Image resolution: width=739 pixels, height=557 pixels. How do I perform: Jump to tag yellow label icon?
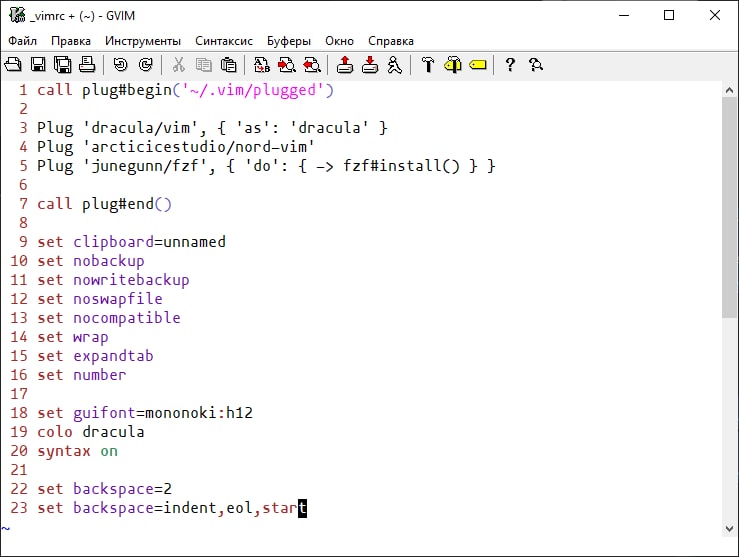[478, 65]
